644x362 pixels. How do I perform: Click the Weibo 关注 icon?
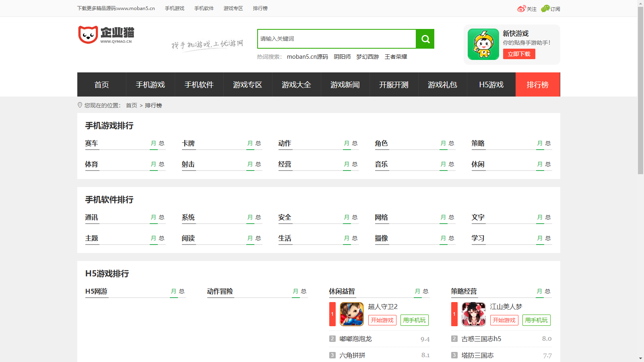click(x=522, y=9)
